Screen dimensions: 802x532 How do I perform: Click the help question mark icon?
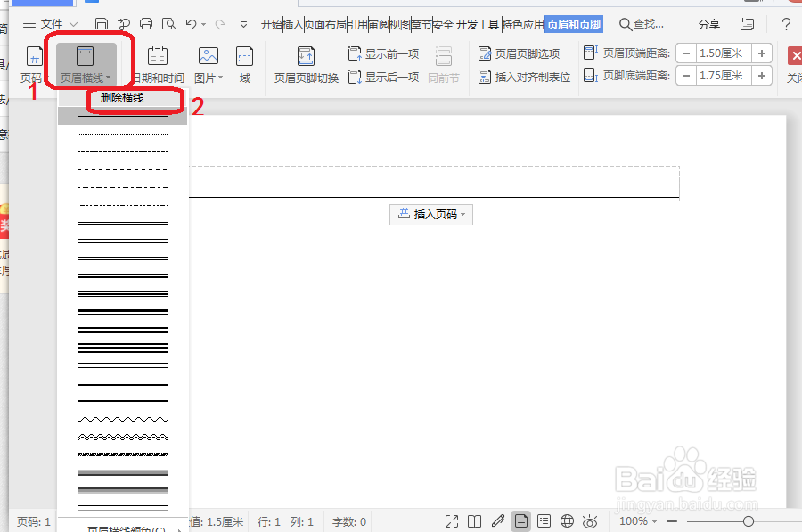pyautogui.click(x=786, y=24)
